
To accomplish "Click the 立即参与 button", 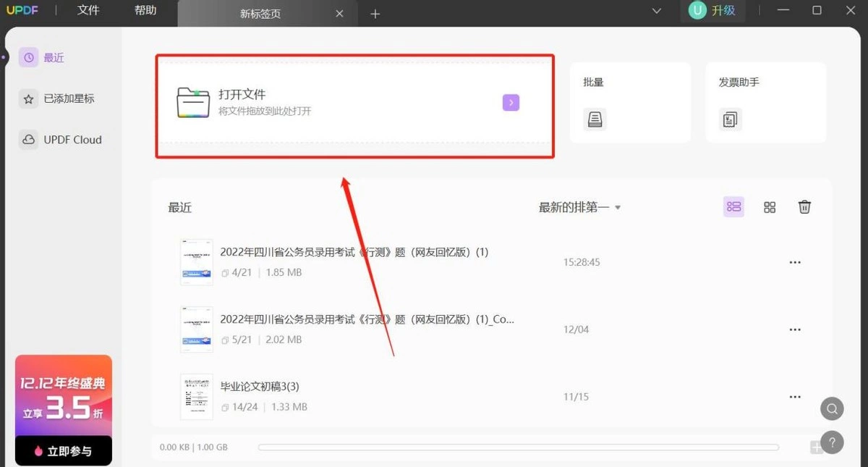I will [64, 450].
